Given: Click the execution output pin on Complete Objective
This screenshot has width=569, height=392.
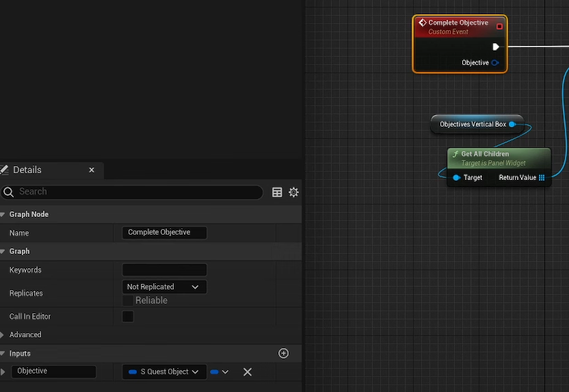Looking at the screenshot, I should coord(496,47).
